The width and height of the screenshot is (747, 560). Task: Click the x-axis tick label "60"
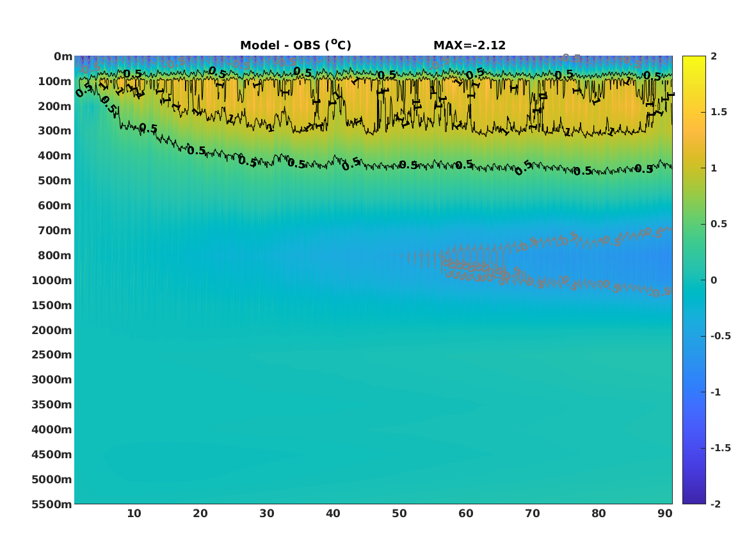pyautogui.click(x=466, y=513)
